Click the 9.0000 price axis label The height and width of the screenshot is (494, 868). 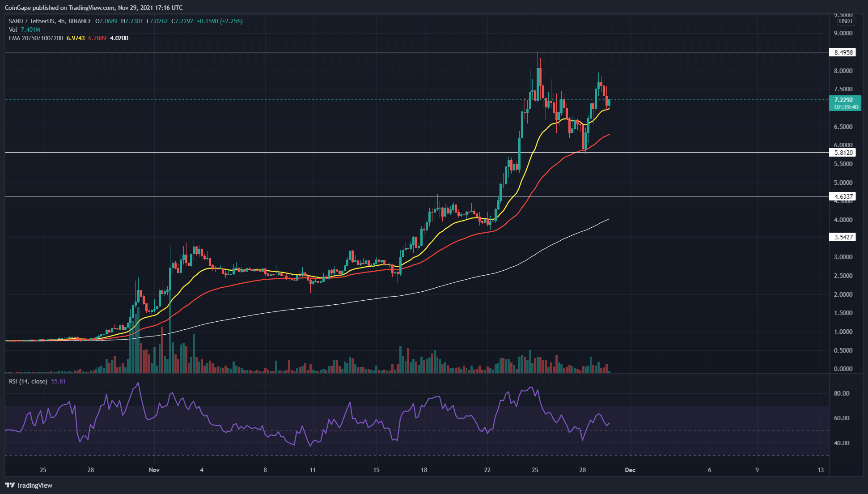pos(843,33)
